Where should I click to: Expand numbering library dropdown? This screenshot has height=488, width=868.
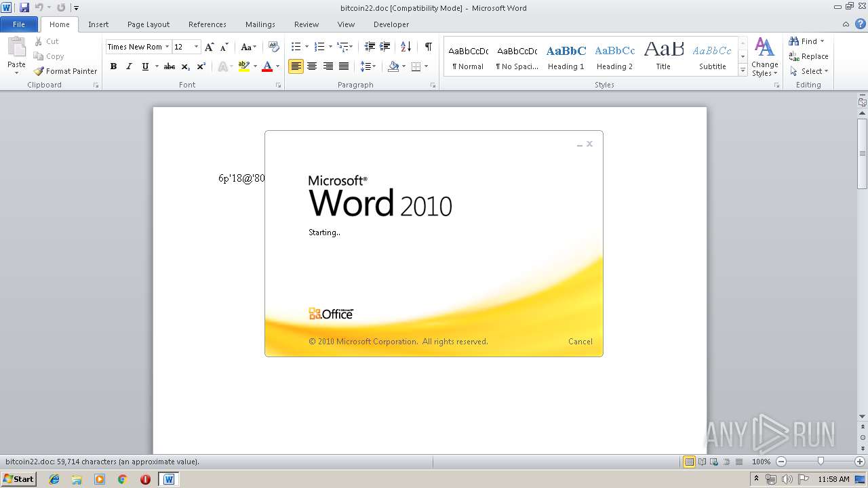[330, 47]
